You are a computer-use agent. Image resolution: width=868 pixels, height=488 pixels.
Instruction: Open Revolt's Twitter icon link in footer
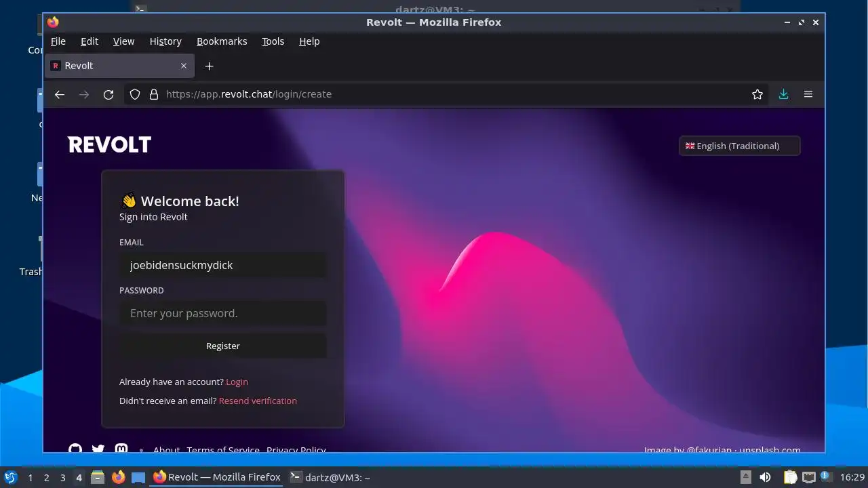(x=98, y=449)
